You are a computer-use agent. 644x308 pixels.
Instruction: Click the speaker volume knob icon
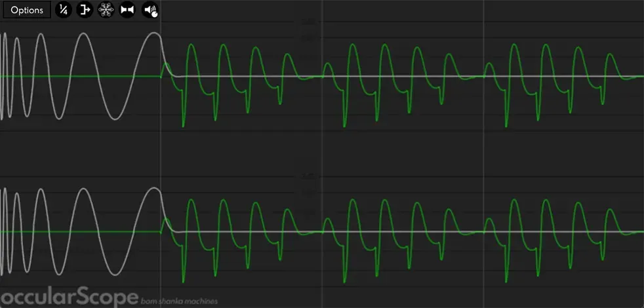(x=150, y=10)
